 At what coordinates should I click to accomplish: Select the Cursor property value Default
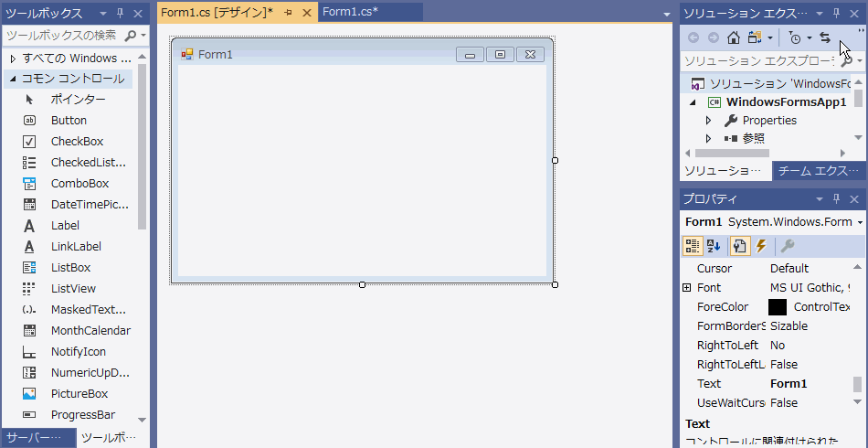click(x=789, y=269)
